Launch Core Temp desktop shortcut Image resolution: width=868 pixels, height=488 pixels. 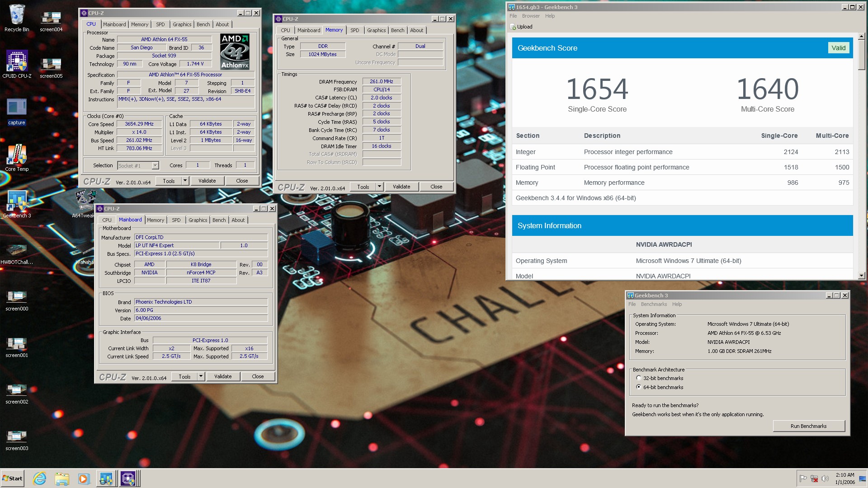17,158
